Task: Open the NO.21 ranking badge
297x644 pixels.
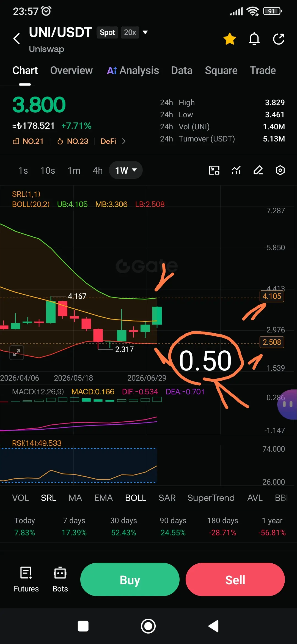Action: coord(28,141)
